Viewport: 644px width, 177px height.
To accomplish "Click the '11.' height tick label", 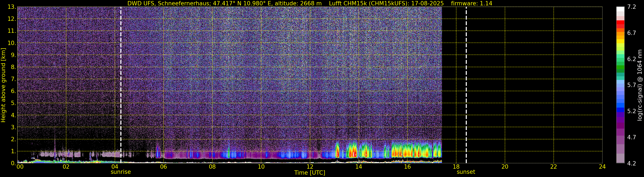I will (x=12, y=31).
